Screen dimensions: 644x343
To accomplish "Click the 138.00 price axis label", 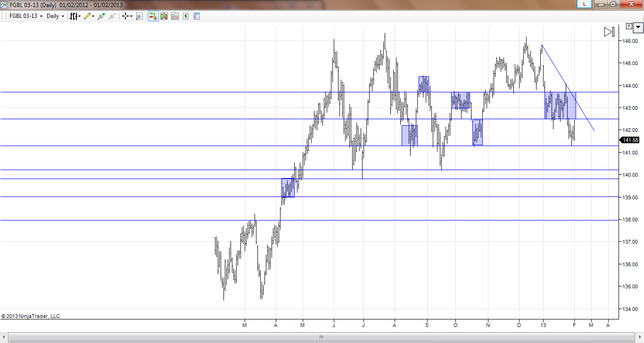I will [630, 220].
